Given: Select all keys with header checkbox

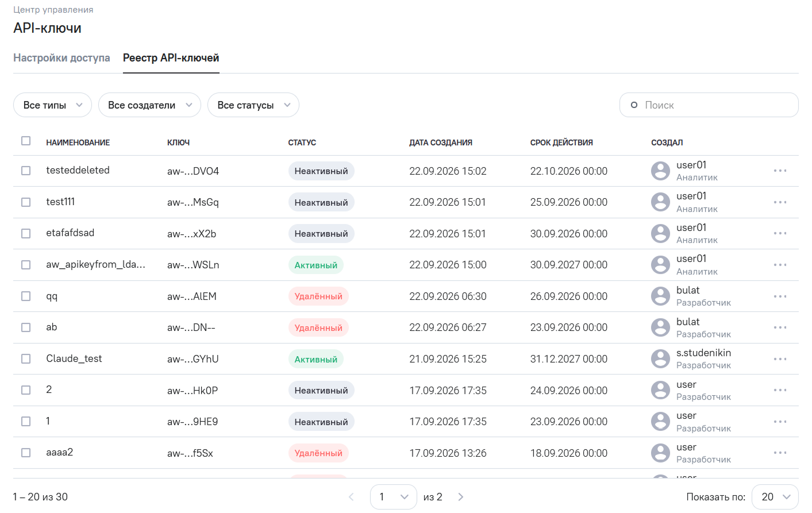Looking at the screenshot, I should tap(26, 141).
